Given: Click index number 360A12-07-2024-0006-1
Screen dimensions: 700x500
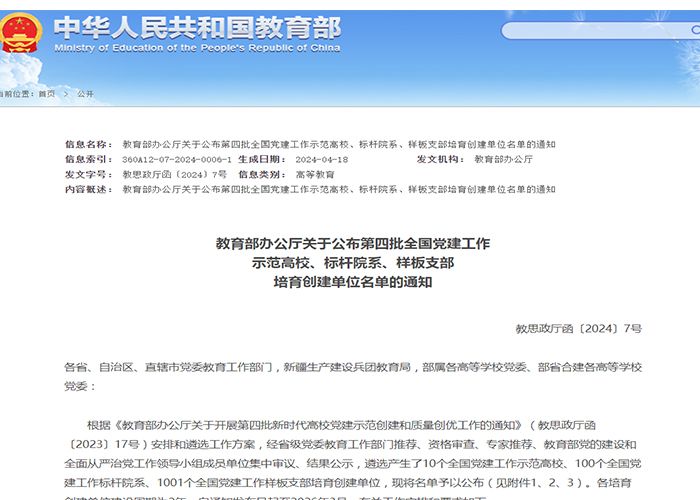Looking at the screenshot, I should tap(176, 159).
